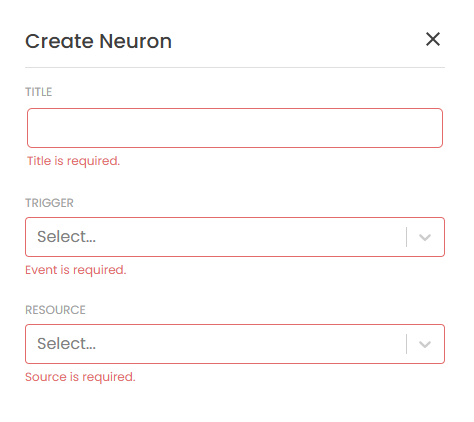The height and width of the screenshot is (422, 474).
Task: Click the 'Source is required.' error message
Action: pyautogui.click(x=80, y=377)
